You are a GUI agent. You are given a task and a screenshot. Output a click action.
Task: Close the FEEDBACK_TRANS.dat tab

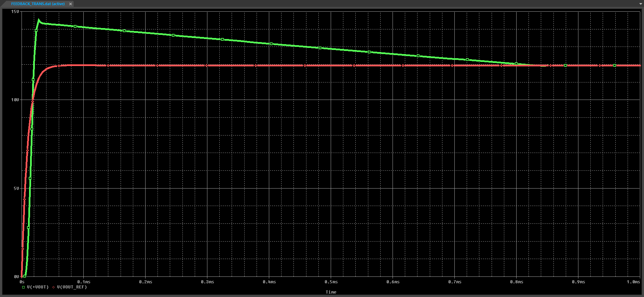pos(70,4)
